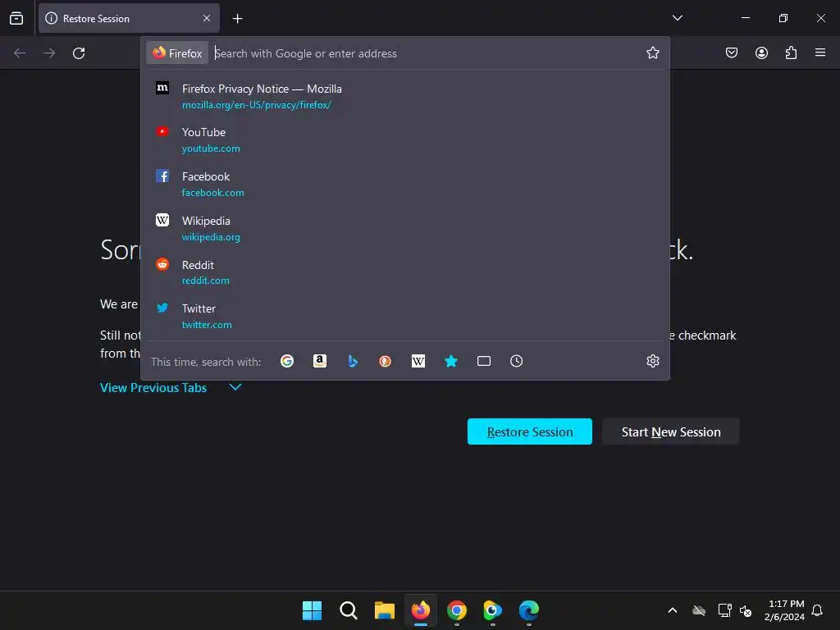The width and height of the screenshot is (840, 630).
Task: Open the application hamburger menu
Action: (x=820, y=52)
